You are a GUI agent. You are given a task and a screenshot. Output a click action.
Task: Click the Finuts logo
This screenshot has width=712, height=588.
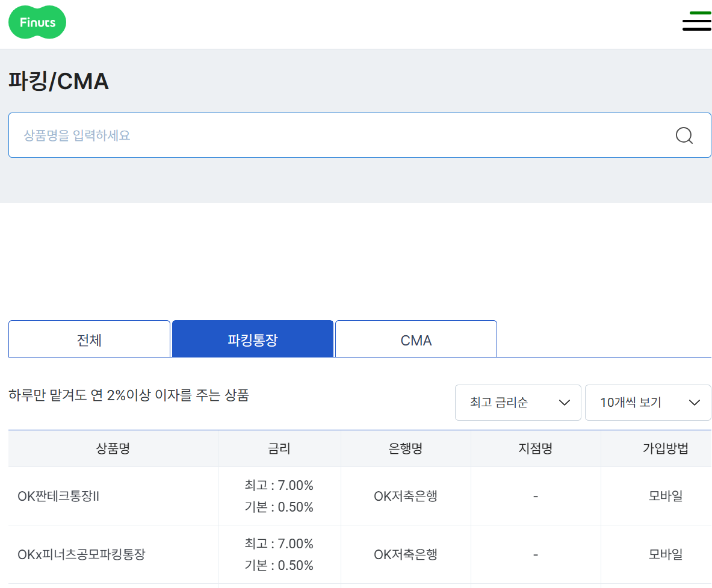point(37,22)
